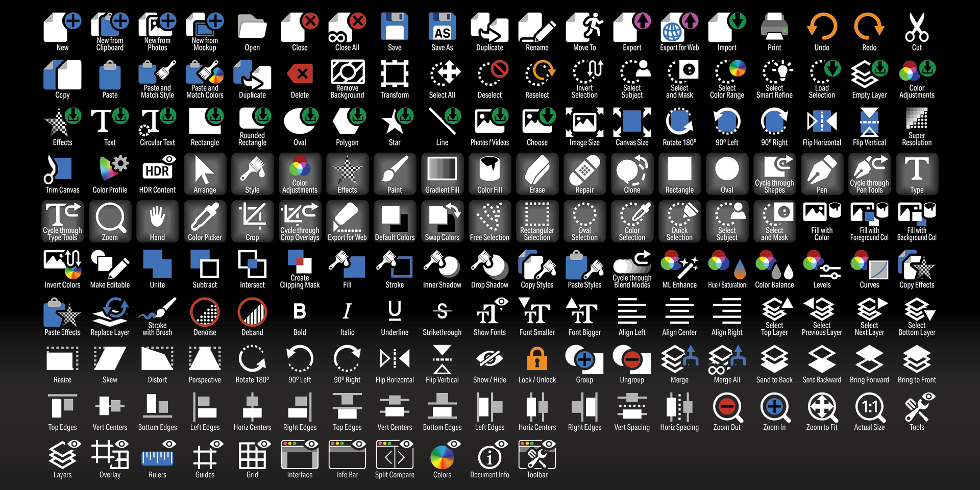980x490 pixels.
Task: Click the Create Clipping Mask icon
Action: [x=300, y=261]
